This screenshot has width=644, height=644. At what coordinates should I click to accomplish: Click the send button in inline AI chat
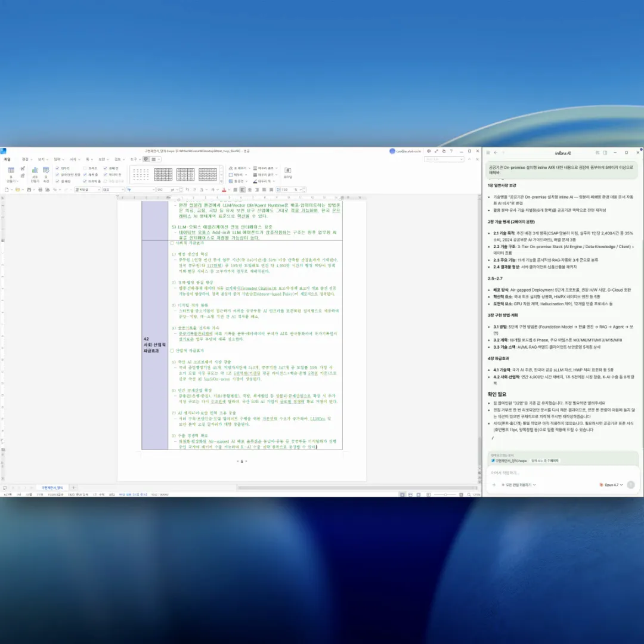(x=630, y=485)
